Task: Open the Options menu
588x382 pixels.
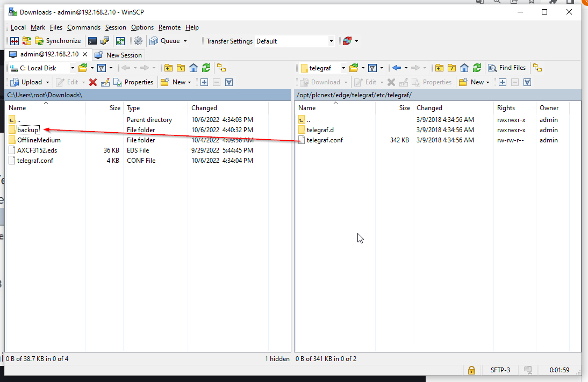Action: point(142,27)
